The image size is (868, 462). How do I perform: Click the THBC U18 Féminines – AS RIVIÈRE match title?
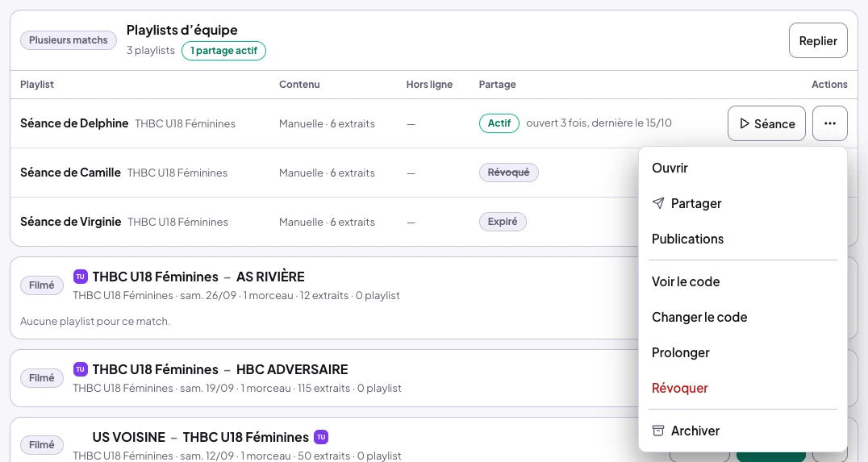pos(198,277)
